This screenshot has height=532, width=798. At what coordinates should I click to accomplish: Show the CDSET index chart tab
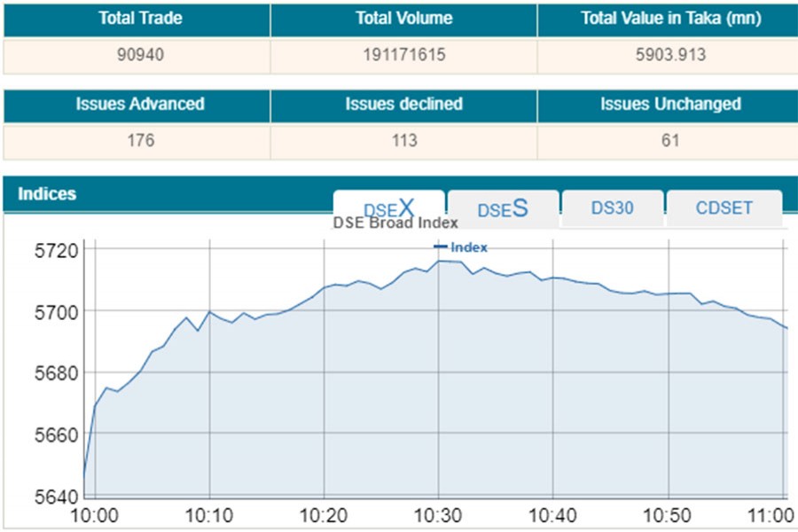click(724, 208)
